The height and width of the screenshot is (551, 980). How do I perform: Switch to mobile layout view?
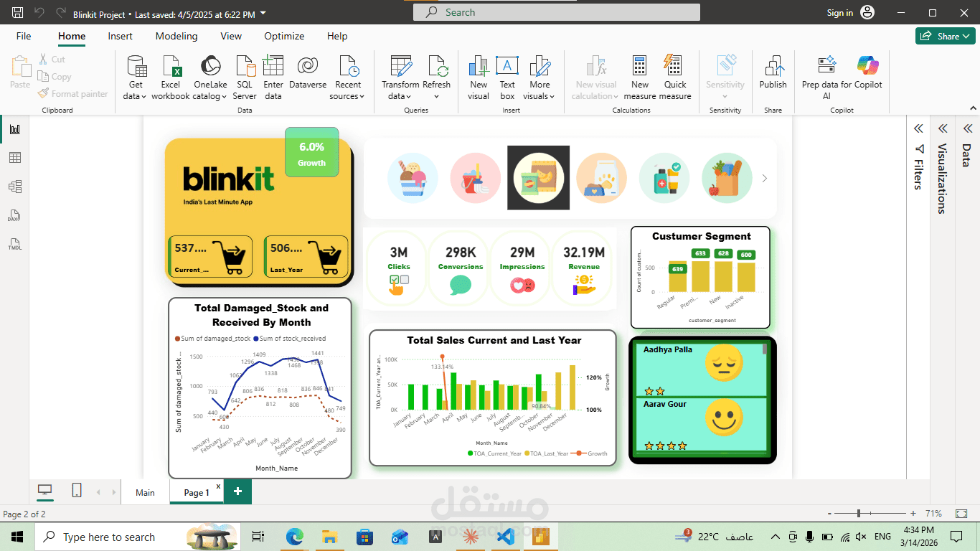tap(77, 491)
